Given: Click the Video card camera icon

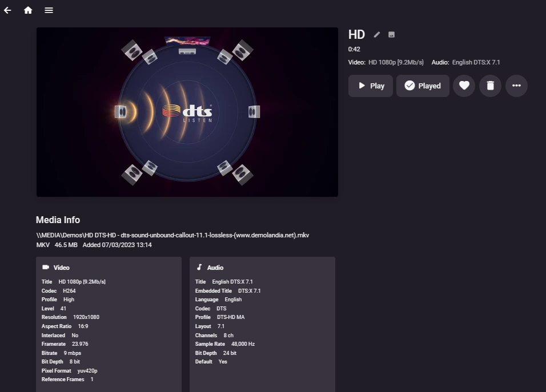Looking at the screenshot, I should click(x=46, y=267).
